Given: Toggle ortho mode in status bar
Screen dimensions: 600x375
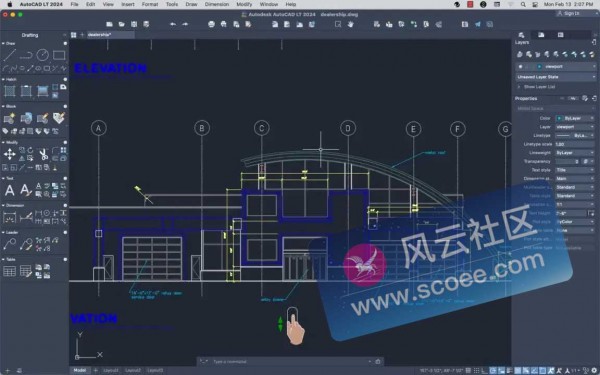Looking at the screenshot, I should coord(484,370).
